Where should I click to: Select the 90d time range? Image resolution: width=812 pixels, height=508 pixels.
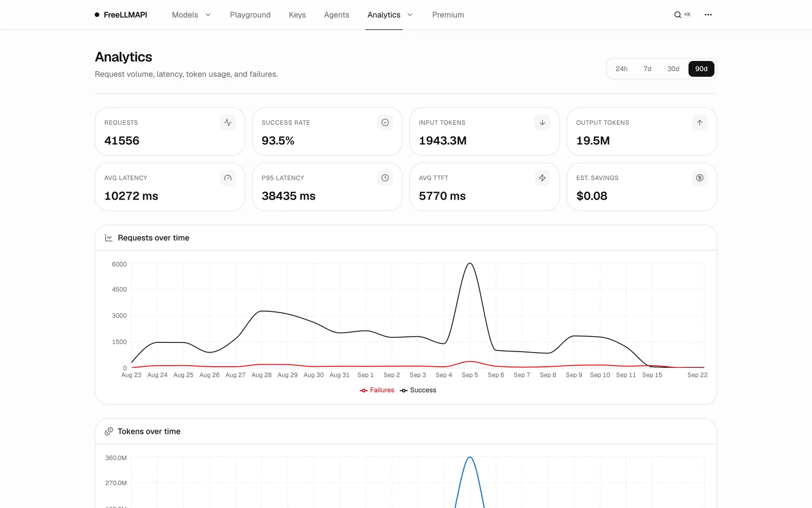pyautogui.click(x=701, y=69)
